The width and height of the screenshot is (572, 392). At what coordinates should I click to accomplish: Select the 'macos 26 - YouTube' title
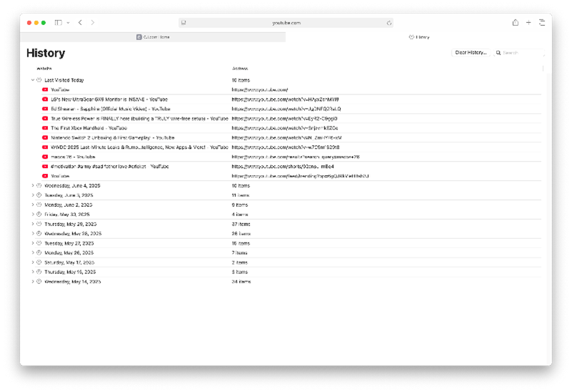73,157
